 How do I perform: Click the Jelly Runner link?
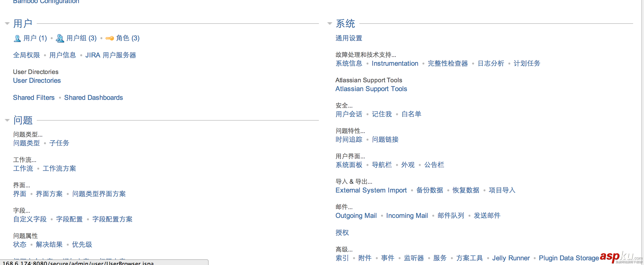(511, 258)
